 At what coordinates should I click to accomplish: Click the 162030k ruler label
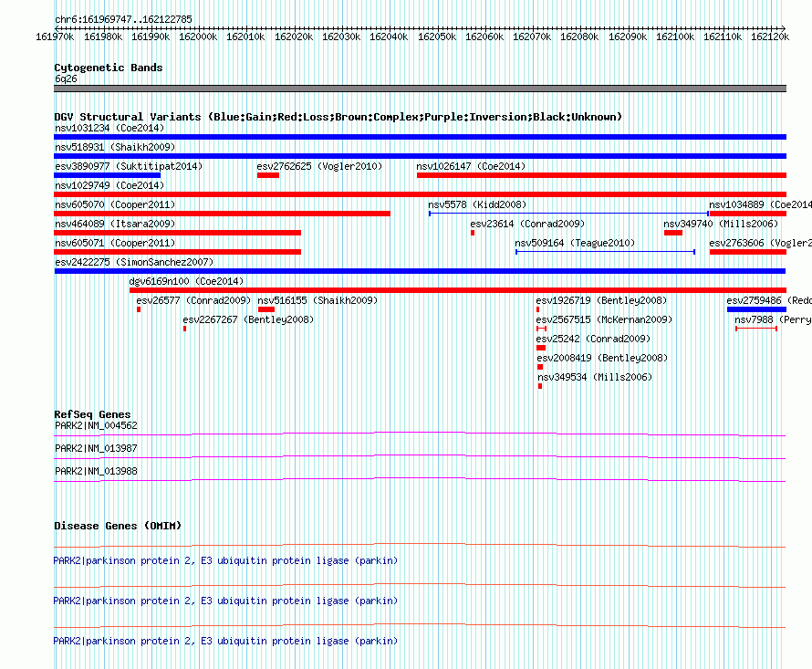[x=341, y=37]
